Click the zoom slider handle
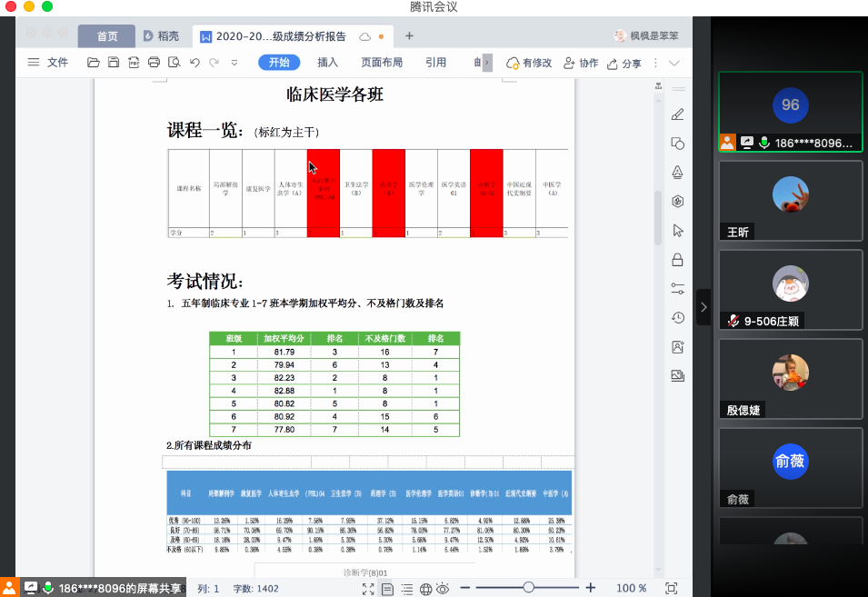This screenshot has height=597, width=868. point(528,588)
